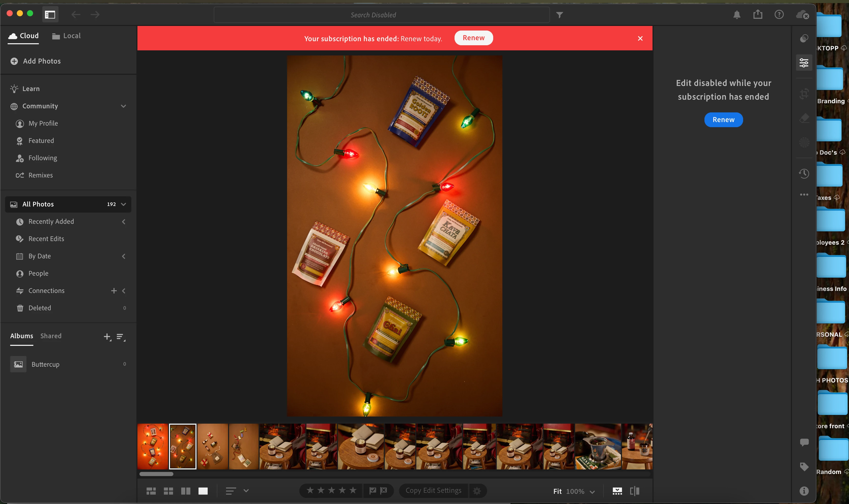Switch to the Shared albums tab
Image resolution: width=849 pixels, height=504 pixels.
coord(51,336)
